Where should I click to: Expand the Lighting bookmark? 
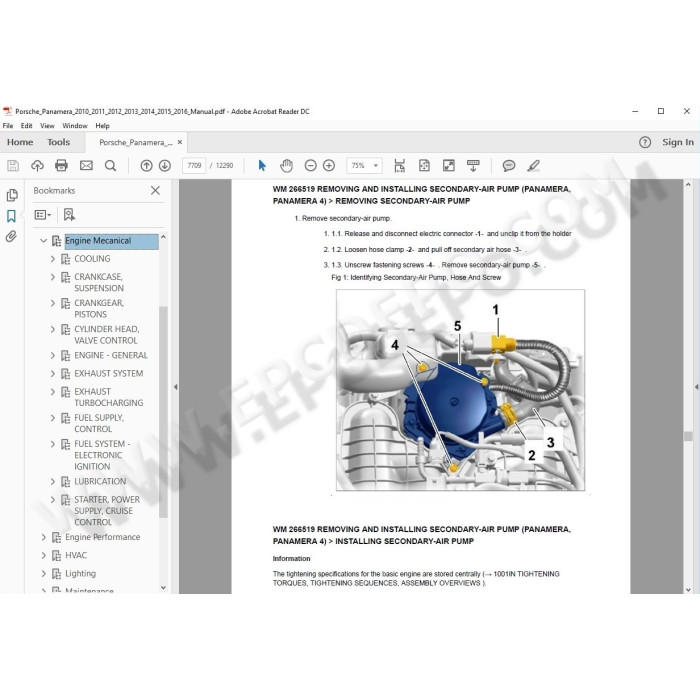(x=44, y=574)
